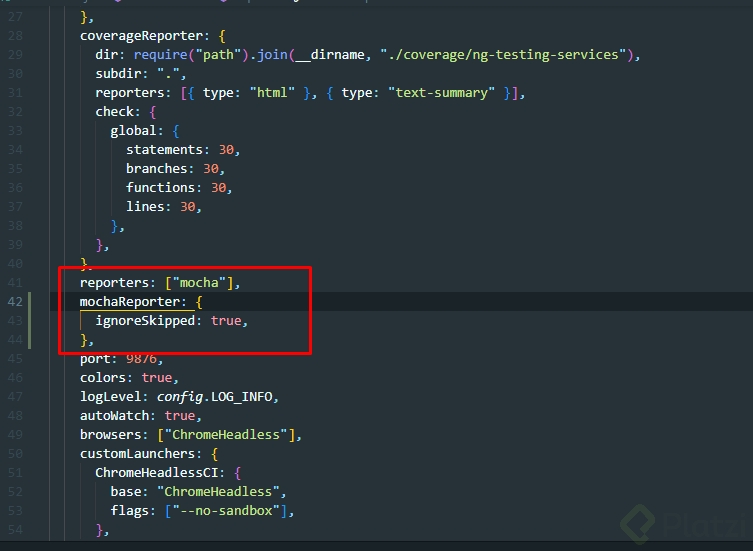The width and height of the screenshot is (753, 551).
Task: Click line number 28 in gutter
Action: pyautogui.click(x=15, y=36)
